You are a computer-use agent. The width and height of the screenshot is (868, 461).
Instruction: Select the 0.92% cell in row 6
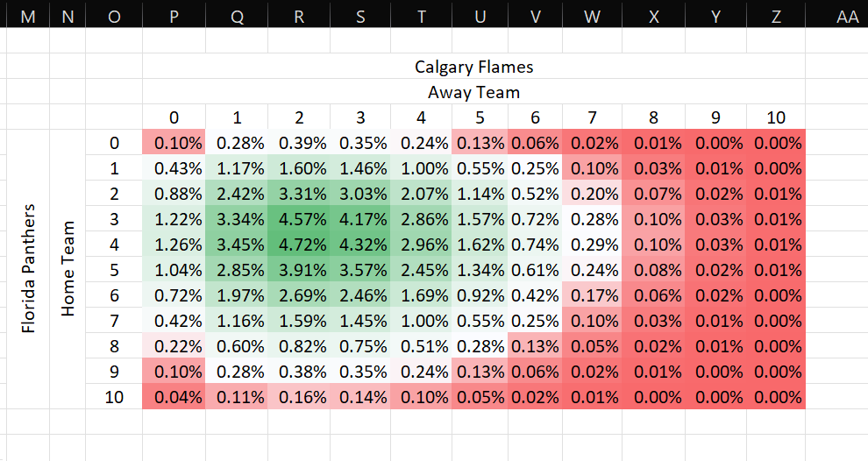[x=480, y=295]
